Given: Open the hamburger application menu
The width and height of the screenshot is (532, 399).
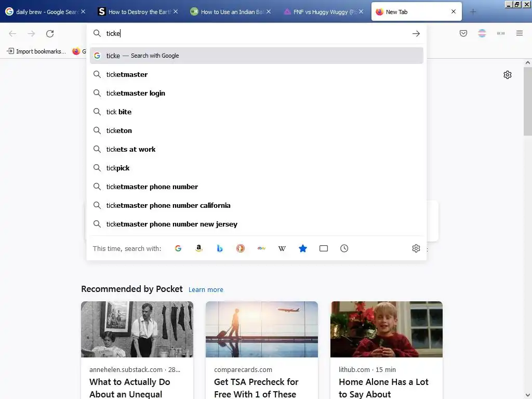Looking at the screenshot, I should pos(520,33).
